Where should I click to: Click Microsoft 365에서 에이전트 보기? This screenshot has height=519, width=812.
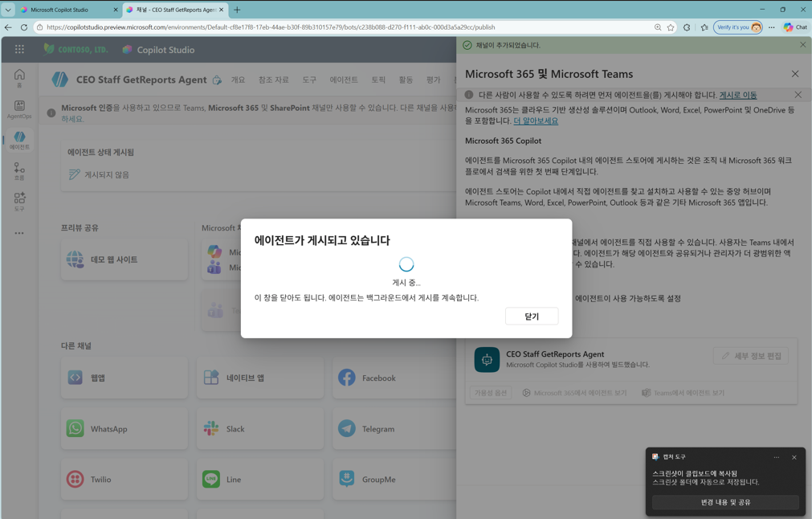(574, 393)
